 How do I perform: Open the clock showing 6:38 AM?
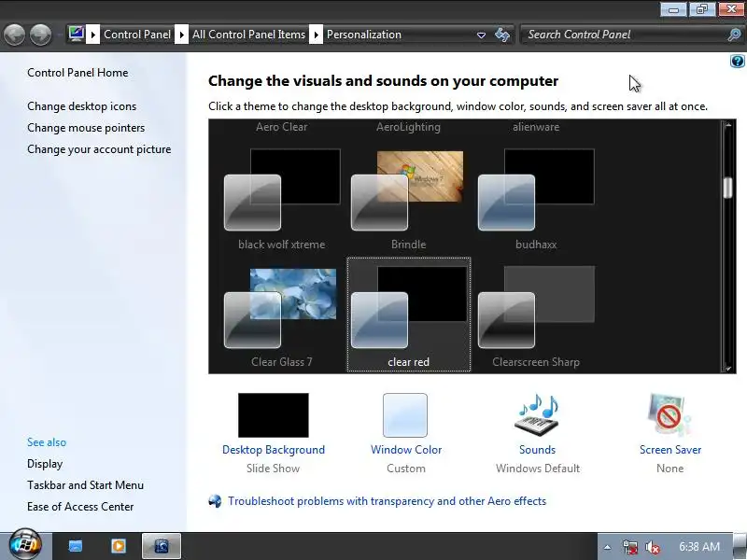click(698, 547)
